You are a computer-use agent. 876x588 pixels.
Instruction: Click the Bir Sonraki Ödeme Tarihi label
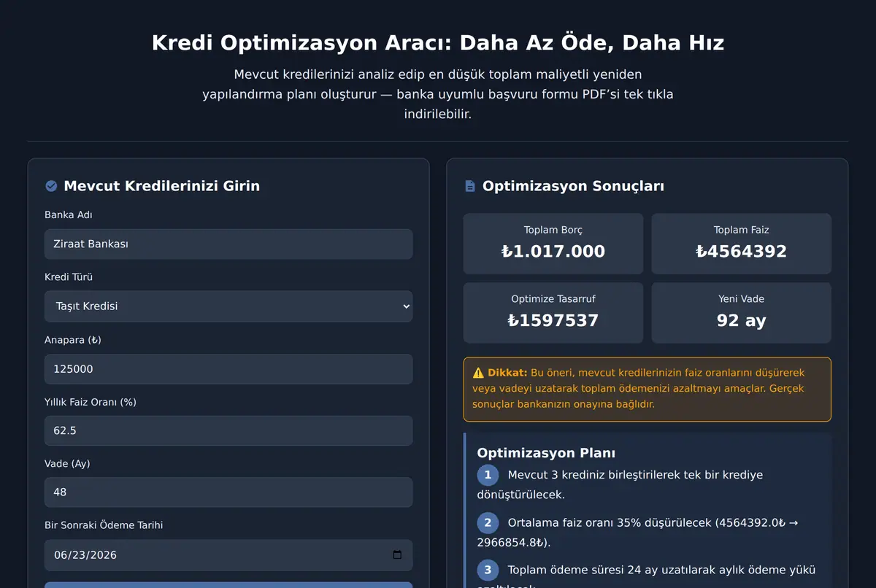pyautogui.click(x=104, y=525)
